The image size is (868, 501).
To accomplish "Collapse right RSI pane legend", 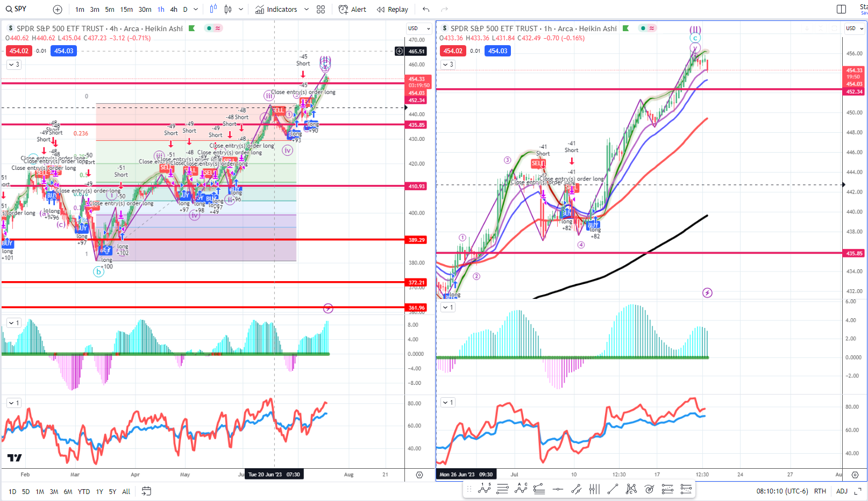I will pyautogui.click(x=448, y=402).
